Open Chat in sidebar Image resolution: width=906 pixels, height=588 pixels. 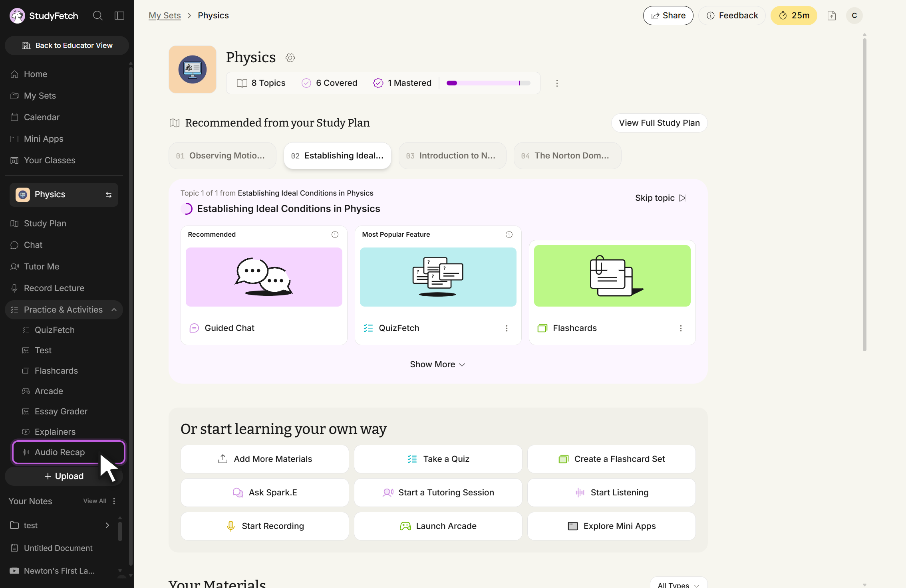coord(64,245)
